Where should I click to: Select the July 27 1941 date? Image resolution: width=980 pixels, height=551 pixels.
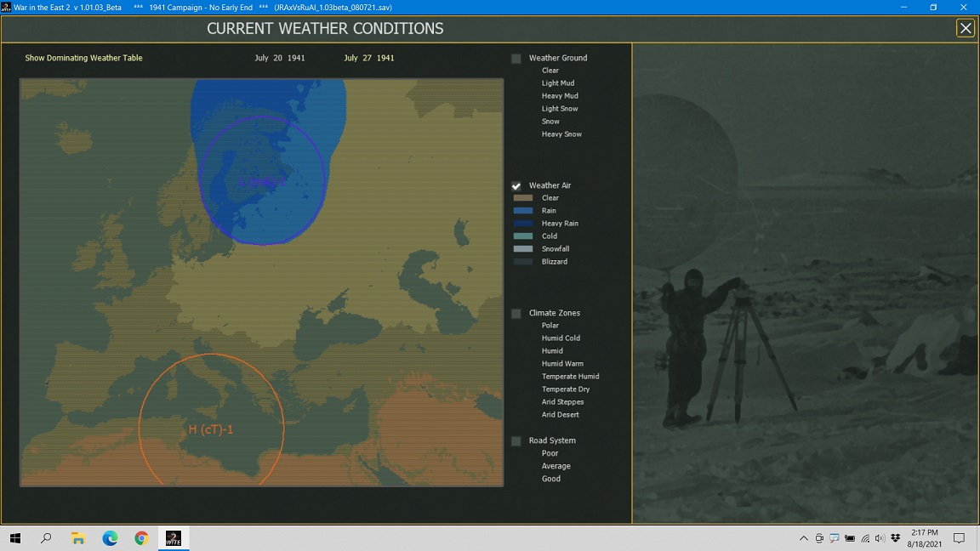click(368, 58)
